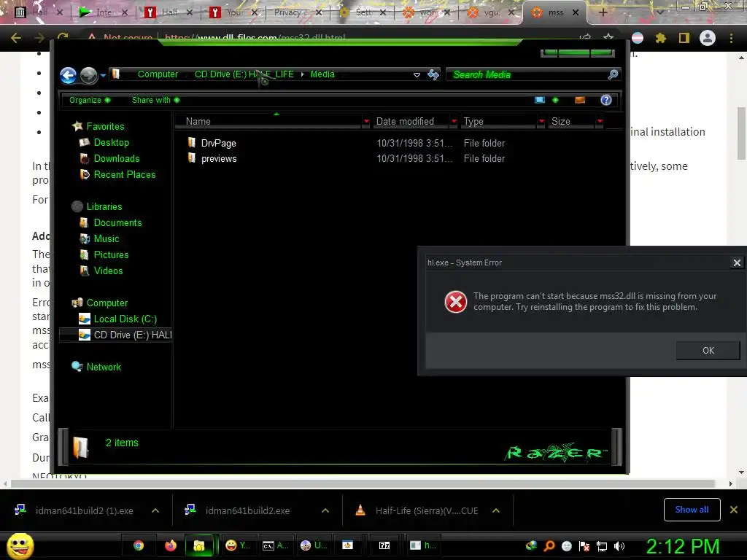Close the hl.exe System Error dialog
Viewport: 747px width, 560px height.
[737, 262]
